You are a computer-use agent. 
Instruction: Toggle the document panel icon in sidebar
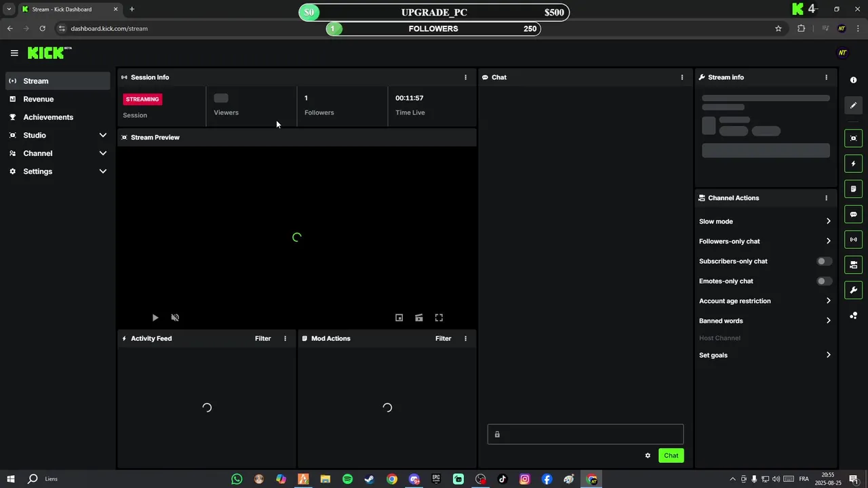point(853,188)
